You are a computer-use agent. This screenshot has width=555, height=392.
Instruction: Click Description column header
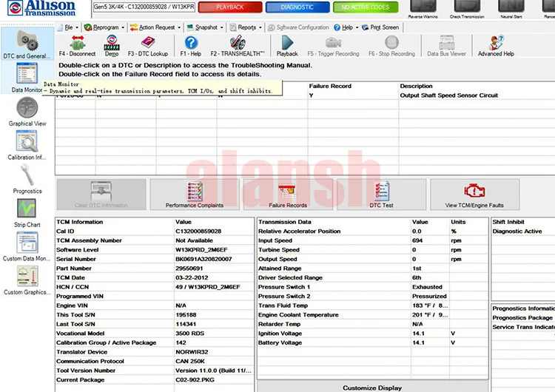(416, 86)
